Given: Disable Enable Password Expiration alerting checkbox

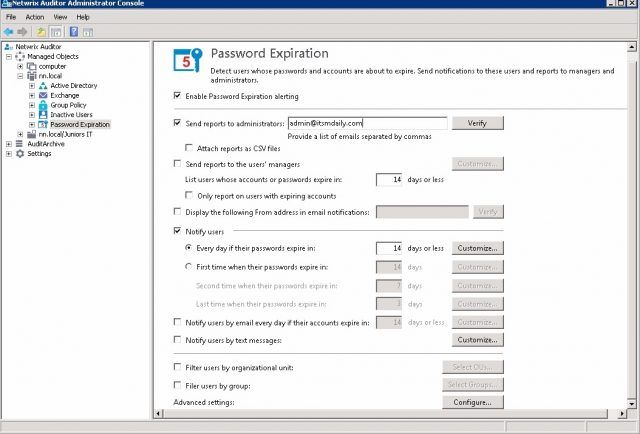Looking at the screenshot, I should pos(177,96).
